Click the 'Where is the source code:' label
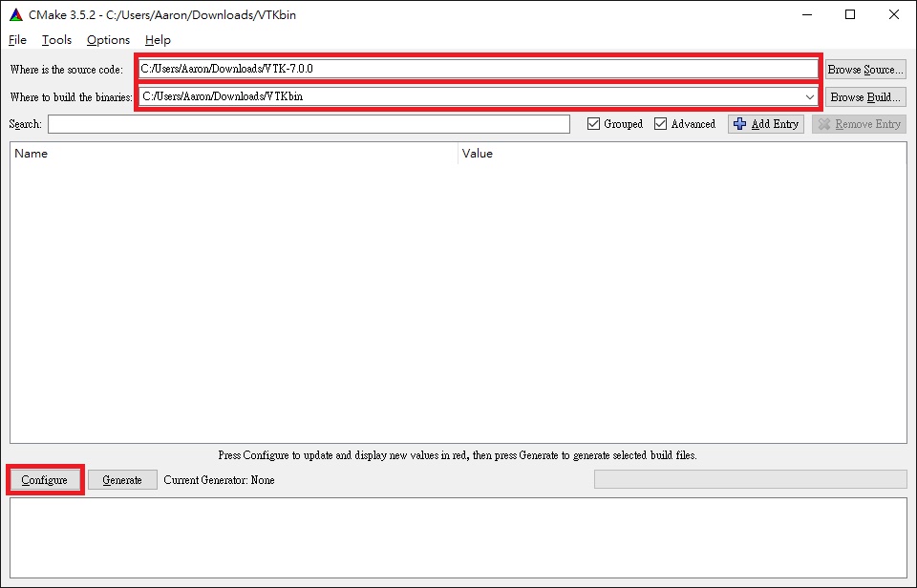The height and width of the screenshot is (588, 917). point(67,70)
